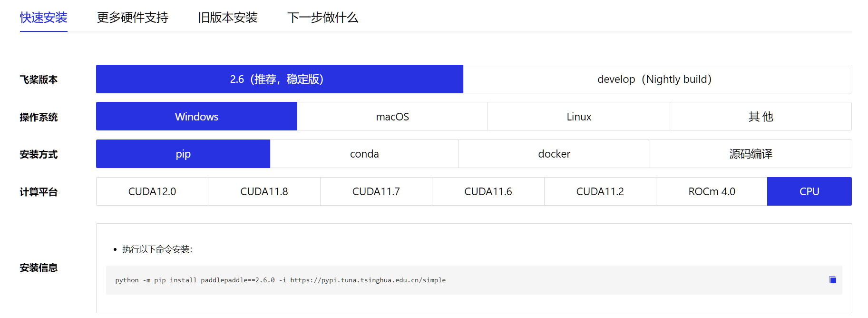Select CUDA12.0 compute platform

[152, 191]
